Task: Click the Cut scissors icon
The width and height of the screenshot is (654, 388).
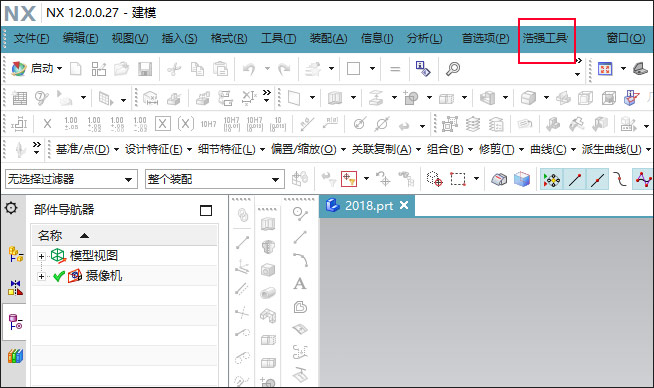Action: (x=174, y=69)
